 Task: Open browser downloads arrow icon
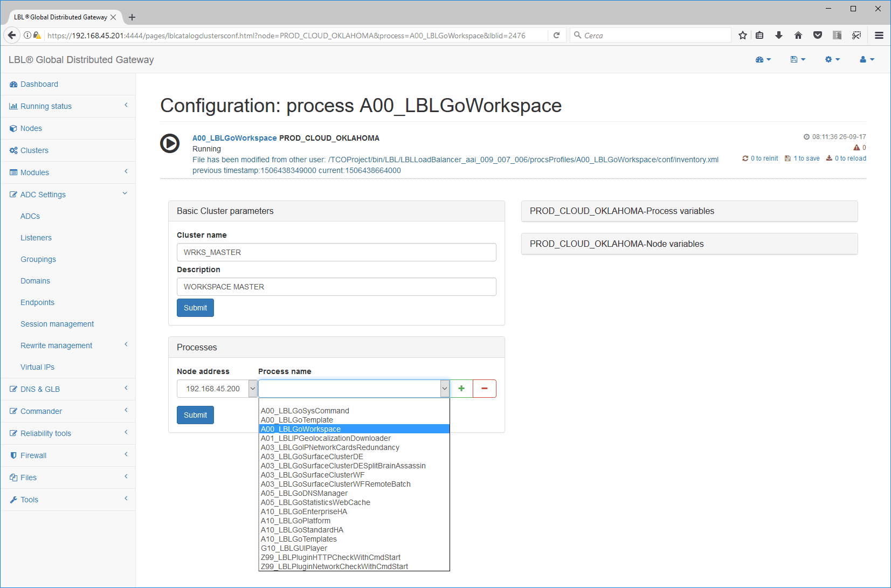pyautogui.click(x=779, y=35)
